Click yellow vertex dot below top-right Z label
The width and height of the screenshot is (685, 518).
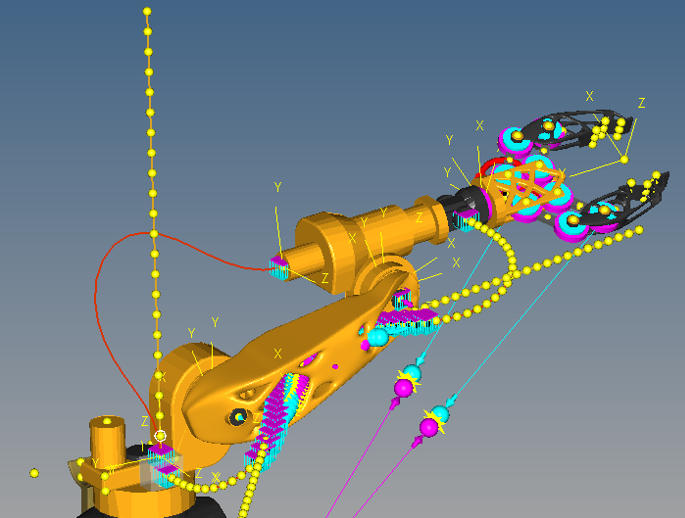click(x=624, y=159)
